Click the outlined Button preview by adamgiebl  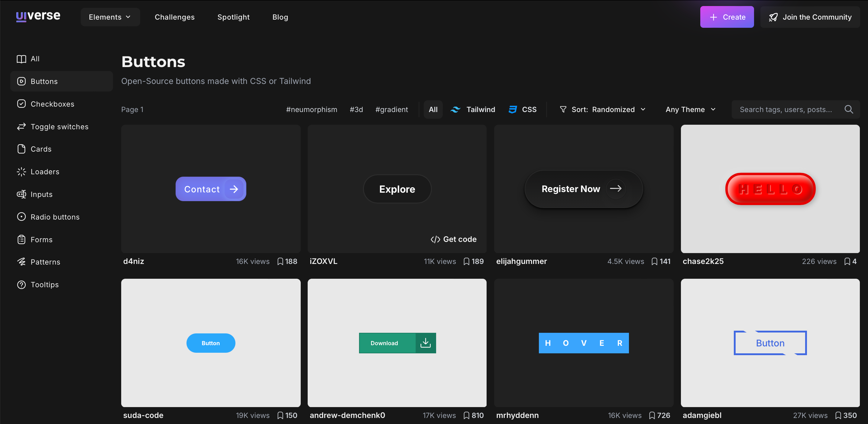(x=770, y=343)
